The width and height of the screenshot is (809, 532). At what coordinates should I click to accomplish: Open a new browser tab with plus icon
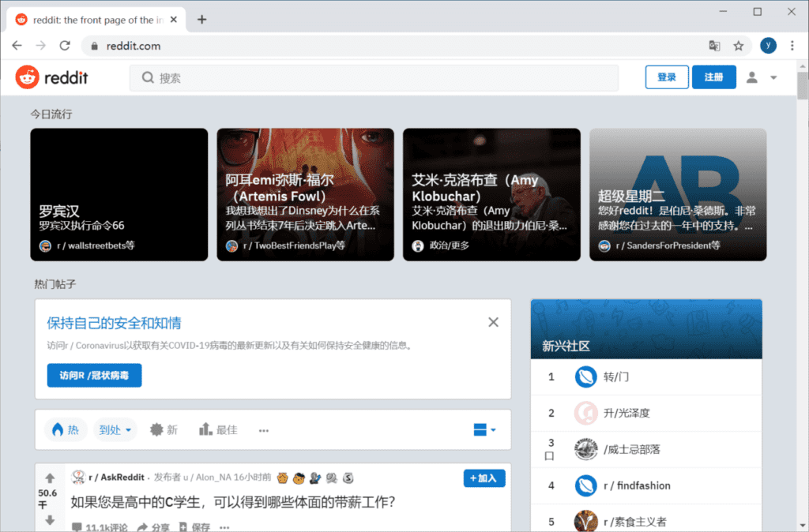pyautogui.click(x=202, y=20)
